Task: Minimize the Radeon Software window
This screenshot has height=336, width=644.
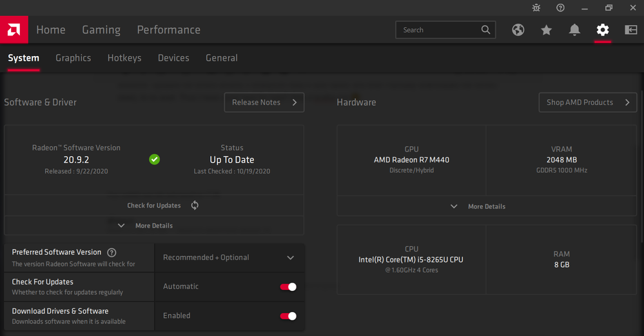Action: pyautogui.click(x=585, y=8)
